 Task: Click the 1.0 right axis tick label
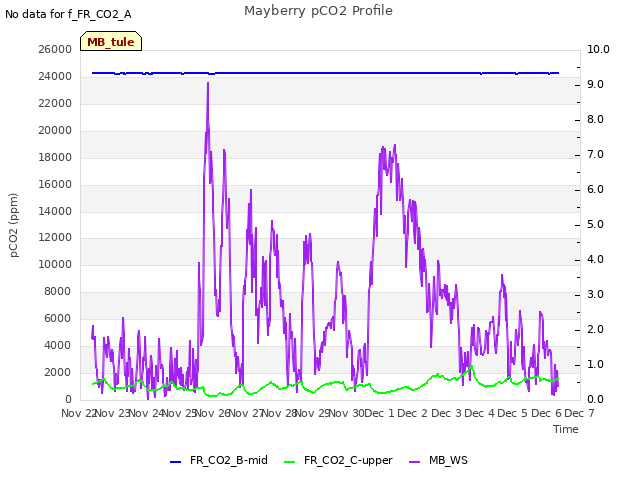tap(595, 364)
